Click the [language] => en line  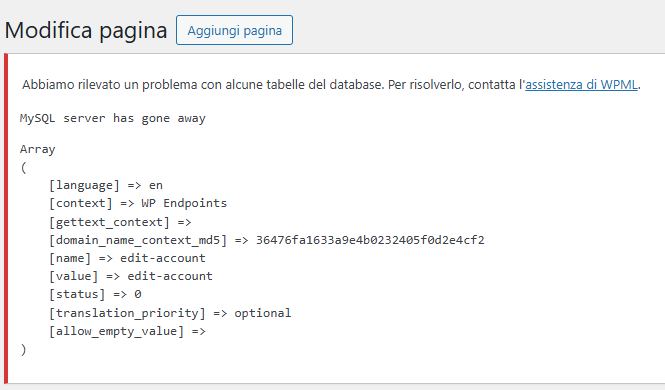pos(106,185)
